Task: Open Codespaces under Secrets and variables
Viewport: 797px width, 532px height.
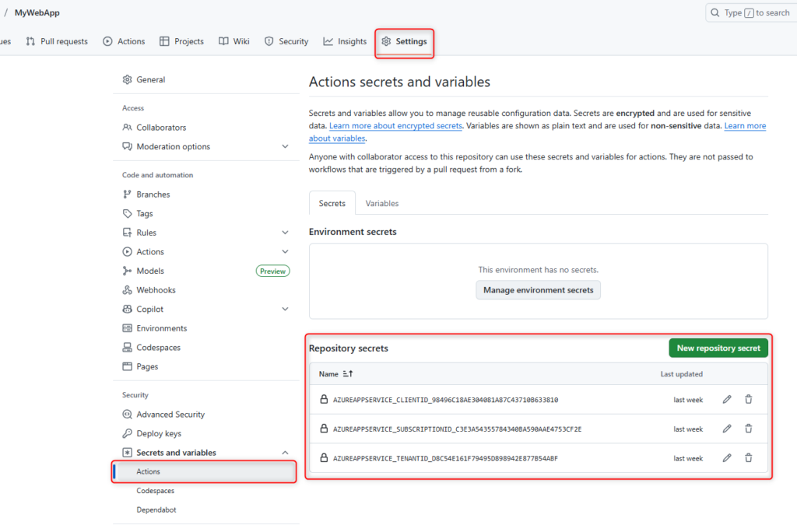Action: (155, 490)
